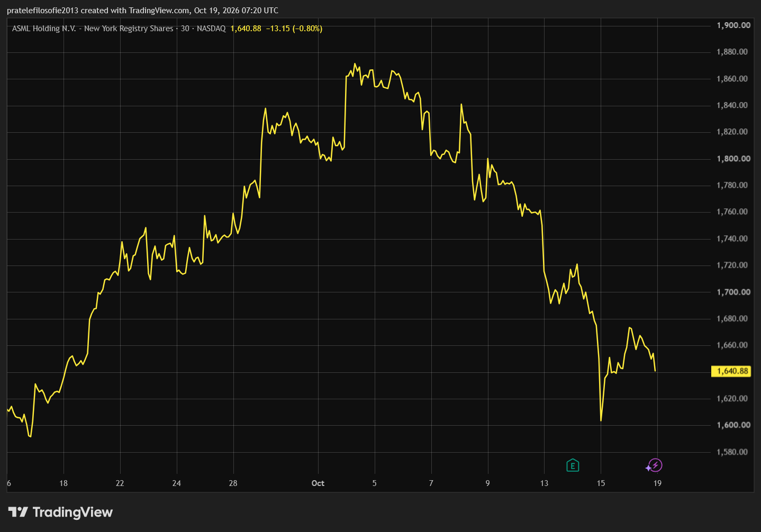This screenshot has width=761, height=532.
Task: Click the 30 interval in the legend
Action: point(185,29)
